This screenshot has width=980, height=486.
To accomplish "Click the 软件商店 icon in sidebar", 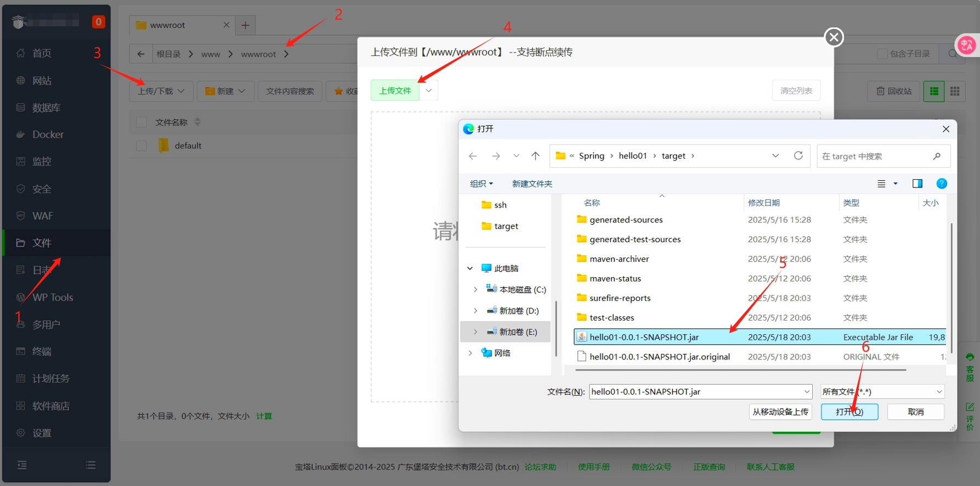I will click(21, 406).
